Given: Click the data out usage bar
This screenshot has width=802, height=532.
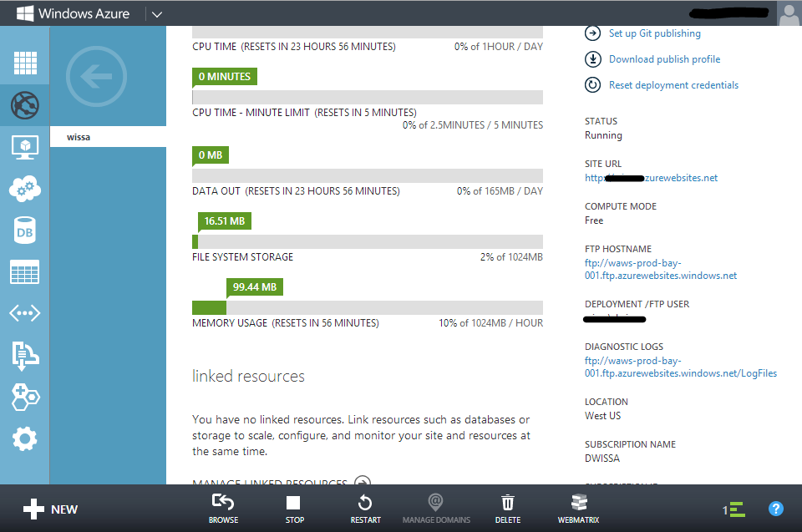Looking at the screenshot, I should click(368, 175).
